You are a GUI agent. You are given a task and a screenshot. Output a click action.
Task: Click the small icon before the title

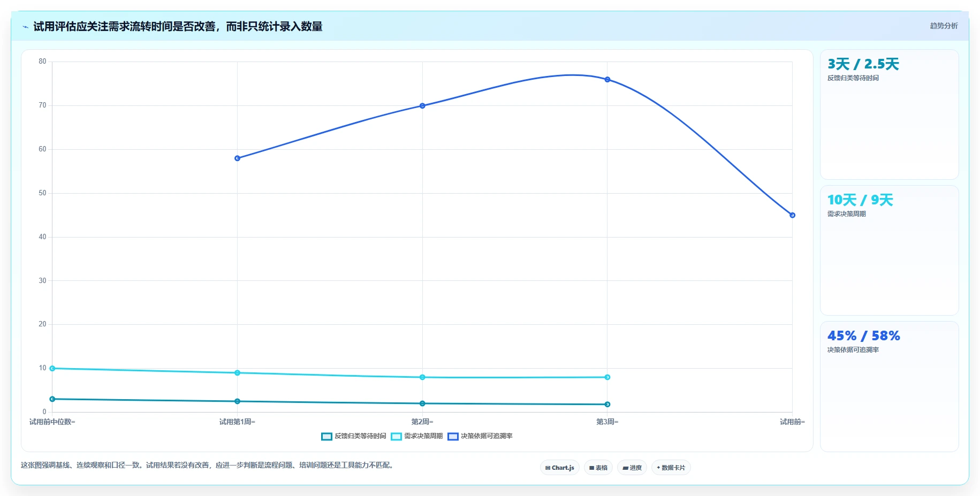pyautogui.click(x=25, y=27)
